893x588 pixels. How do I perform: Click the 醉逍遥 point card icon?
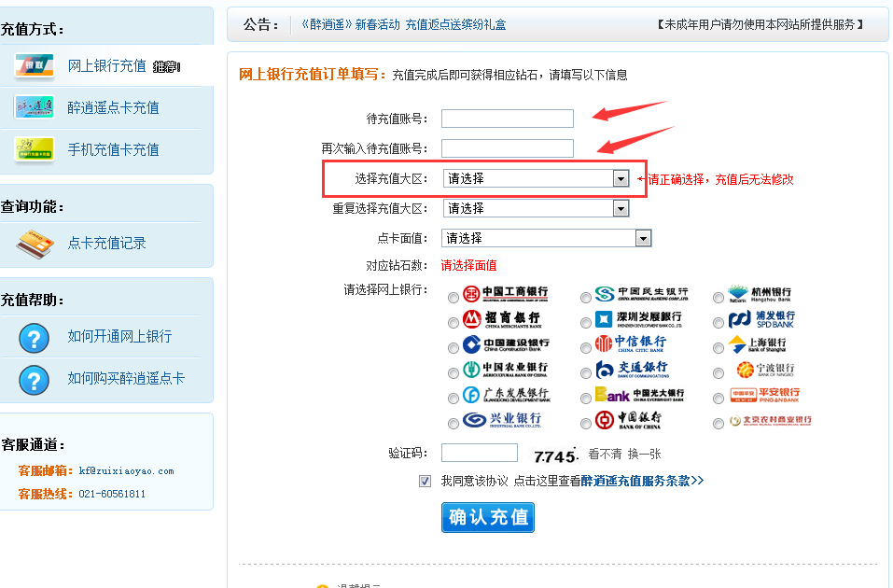point(35,107)
